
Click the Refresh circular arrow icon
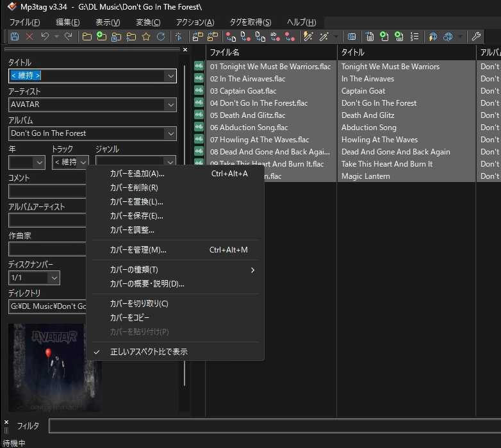[161, 37]
